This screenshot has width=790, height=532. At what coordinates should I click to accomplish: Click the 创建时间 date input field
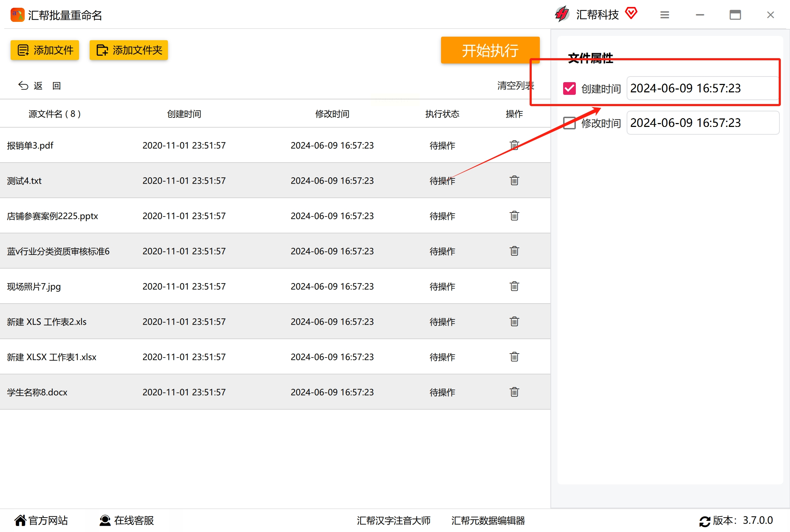(702, 88)
